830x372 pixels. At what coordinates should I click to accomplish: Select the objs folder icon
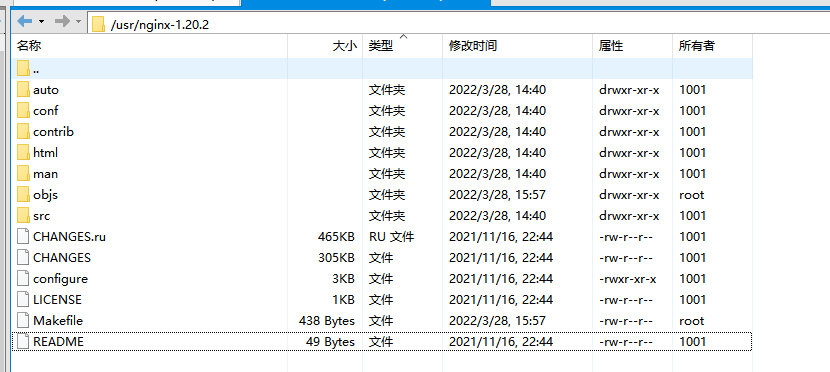23,194
